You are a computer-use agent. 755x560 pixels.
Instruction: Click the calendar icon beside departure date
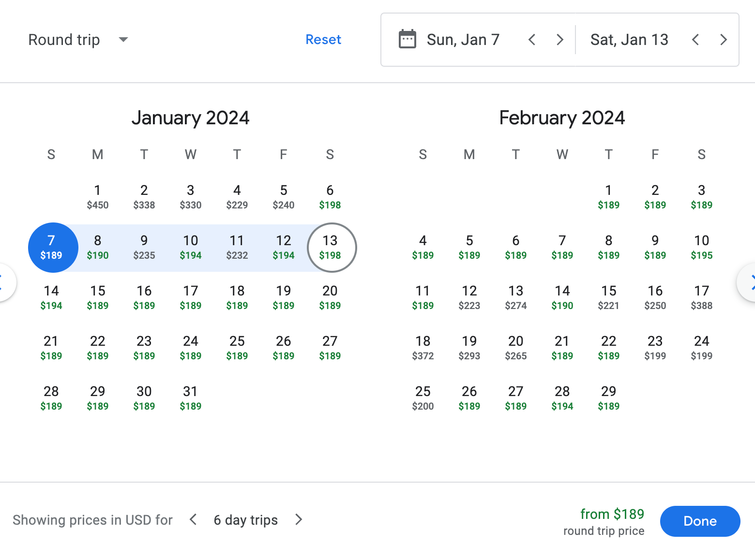pos(407,40)
